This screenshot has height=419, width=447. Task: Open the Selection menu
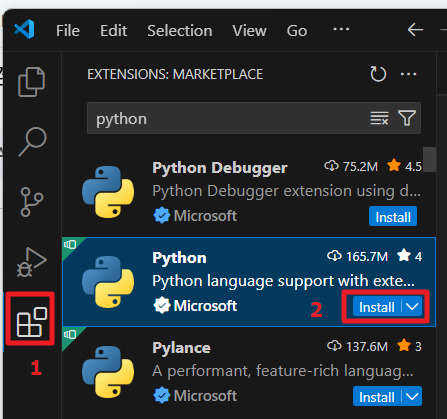point(180,31)
